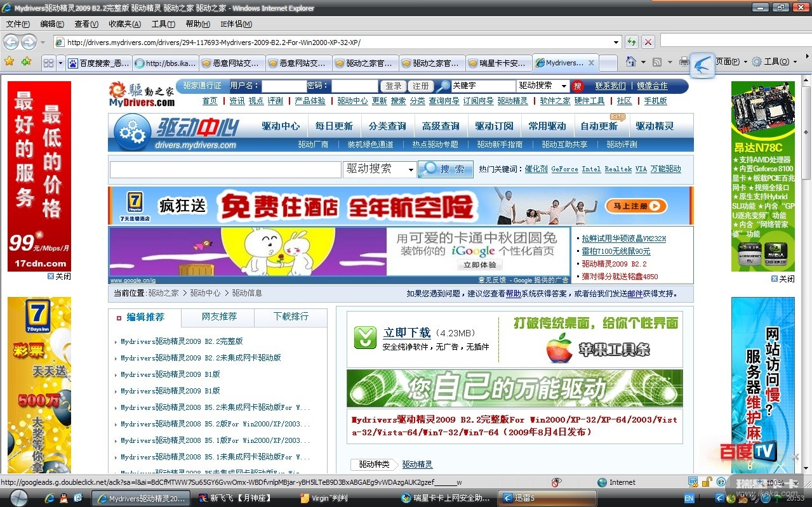The image size is (812, 507).
Task: Open the 工具(O) tools dropdown in the command bar
Action: click(780, 62)
